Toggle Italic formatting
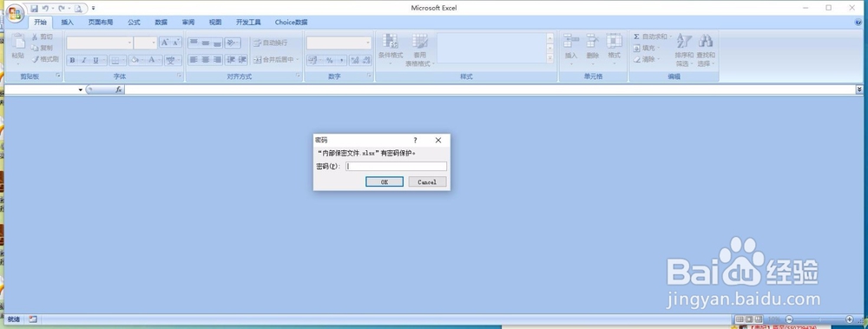This screenshot has height=329, width=868. click(x=83, y=61)
